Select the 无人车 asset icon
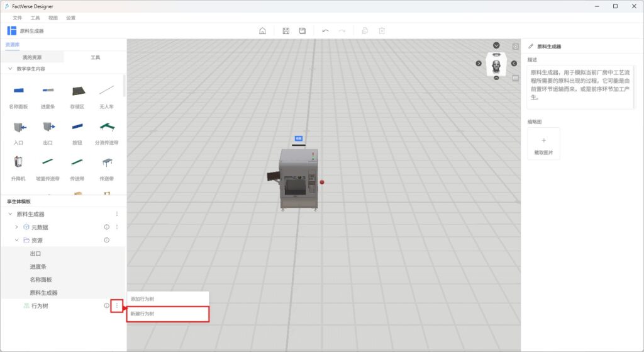The image size is (644, 352). [106, 91]
